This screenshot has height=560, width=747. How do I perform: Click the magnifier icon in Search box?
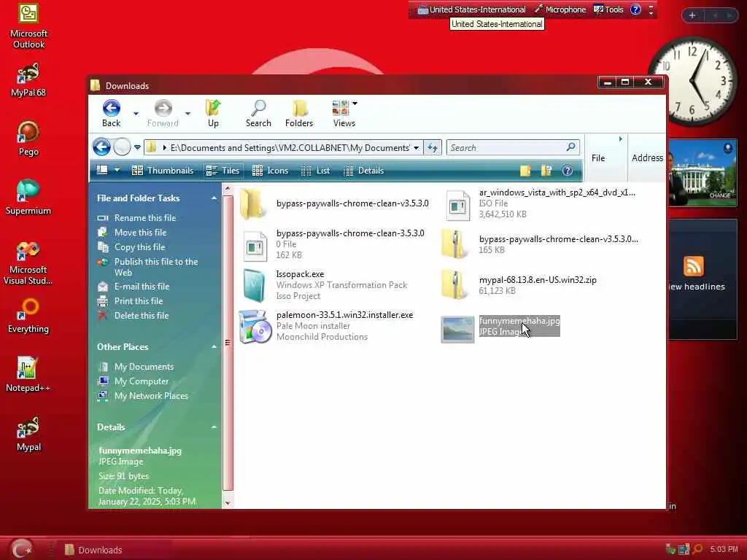[570, 147]
